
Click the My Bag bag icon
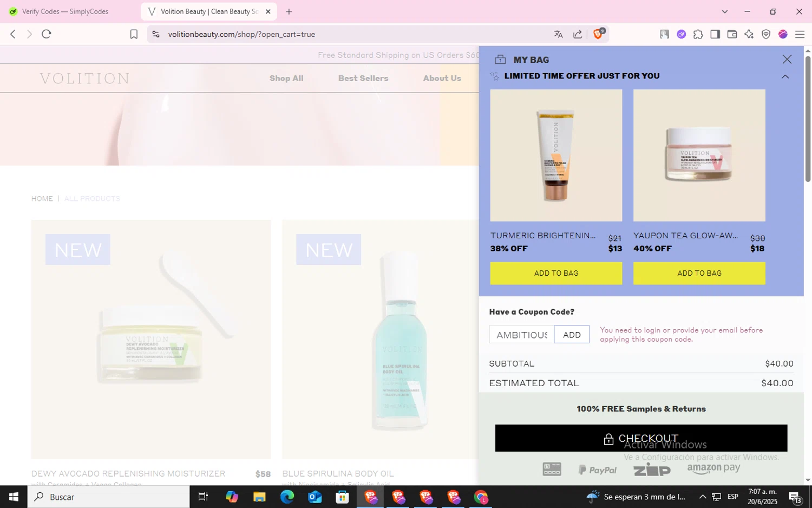tap(500, 60)
